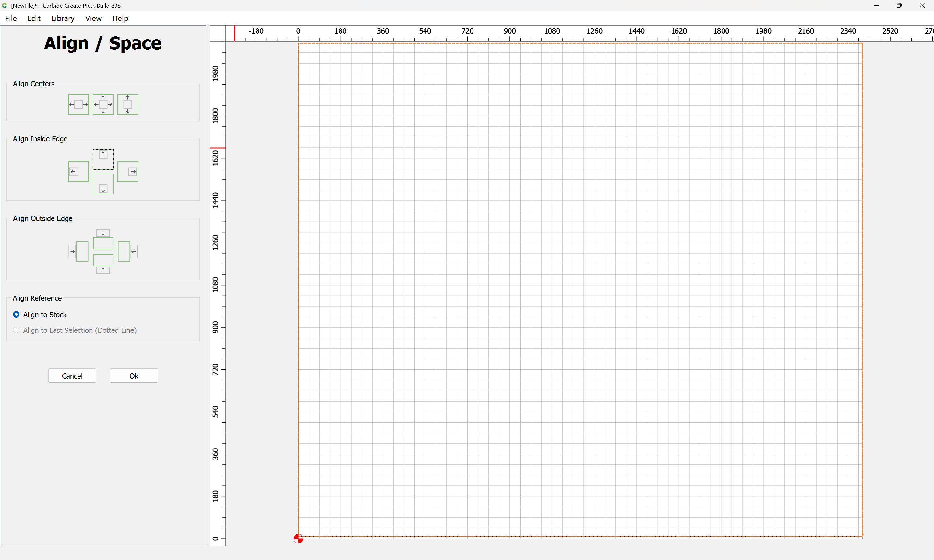Align to inside right edge icon
Screen dimensions: 934x560
127,172
